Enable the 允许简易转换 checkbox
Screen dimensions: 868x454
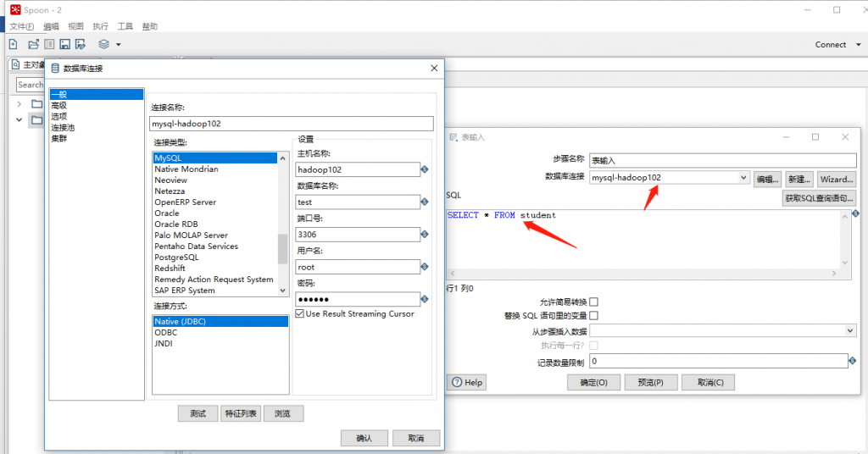click(594, 302)
